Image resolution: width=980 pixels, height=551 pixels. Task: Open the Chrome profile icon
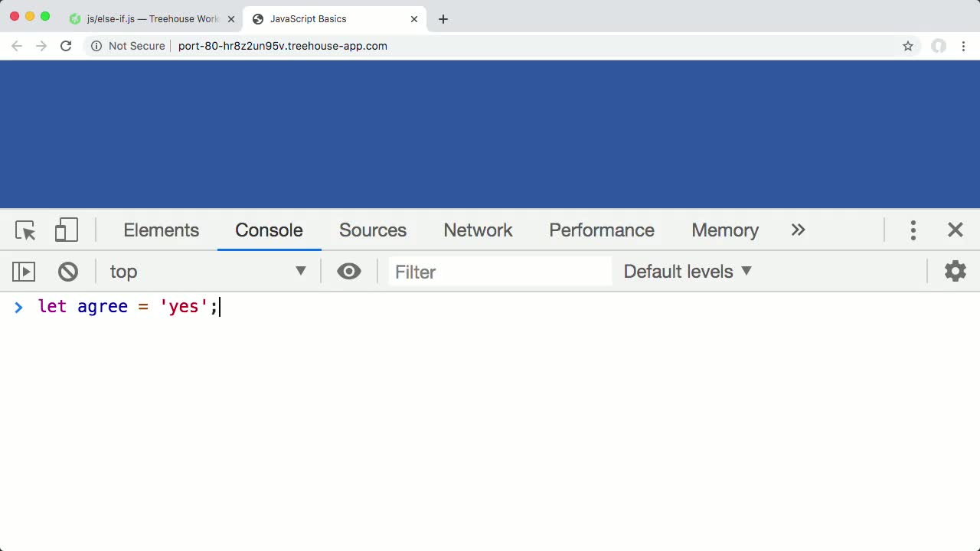click(x=939, y=46)
